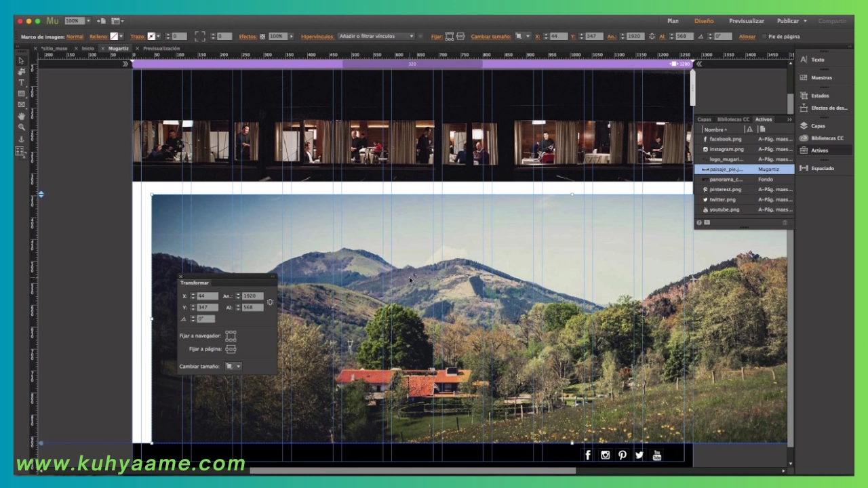Click the delete trash icon in Activos panel
Image resolution: width=868 pixels, height=488 pixels.
(x=785, y=222)
